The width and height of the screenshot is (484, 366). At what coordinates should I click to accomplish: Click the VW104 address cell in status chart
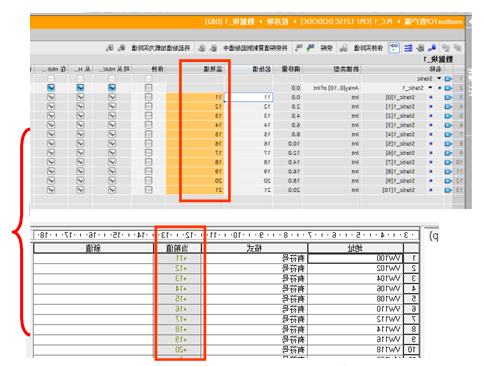tap(355, 278)
